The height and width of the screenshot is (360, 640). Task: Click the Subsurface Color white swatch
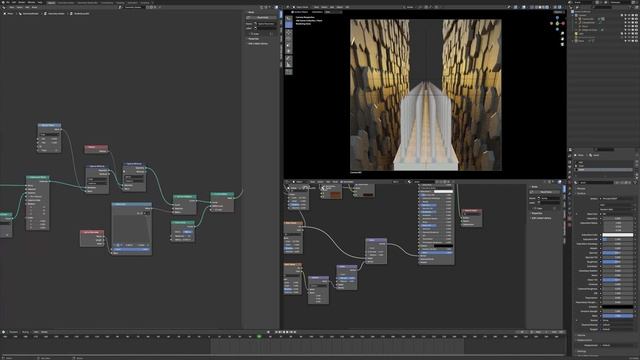[x=618, y=235]
